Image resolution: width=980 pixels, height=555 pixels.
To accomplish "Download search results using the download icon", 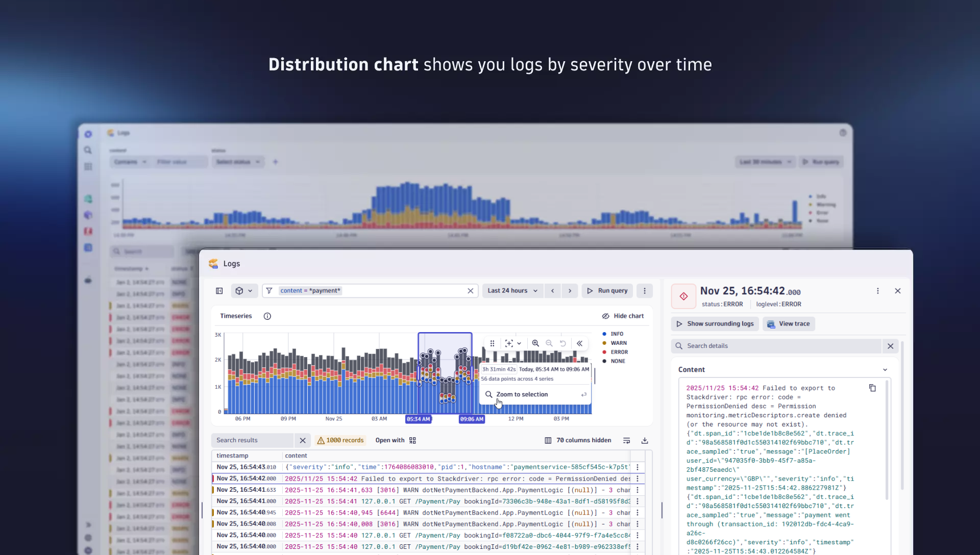I will tap(644, 440).
